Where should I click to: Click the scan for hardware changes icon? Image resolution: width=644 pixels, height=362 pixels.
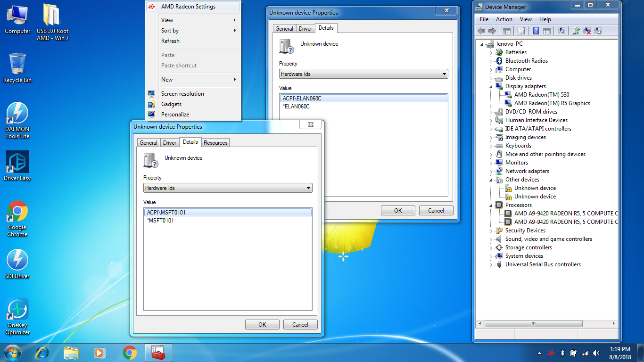561,31
